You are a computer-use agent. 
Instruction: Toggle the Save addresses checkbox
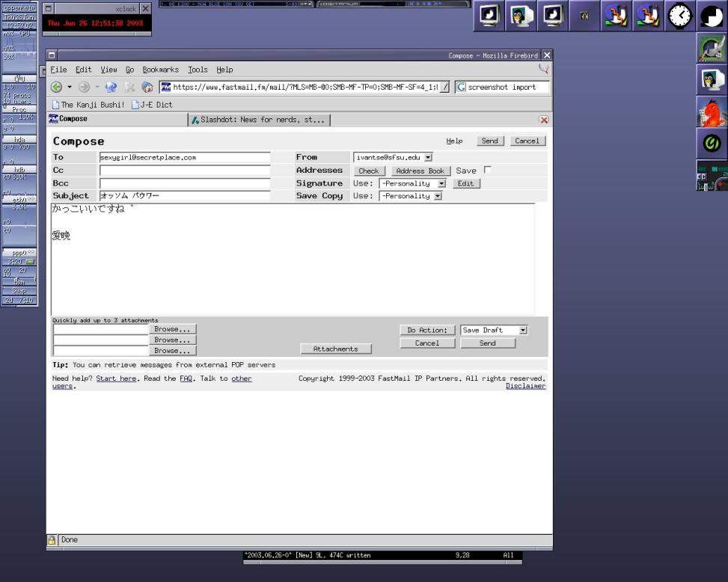tap(487, 170)
